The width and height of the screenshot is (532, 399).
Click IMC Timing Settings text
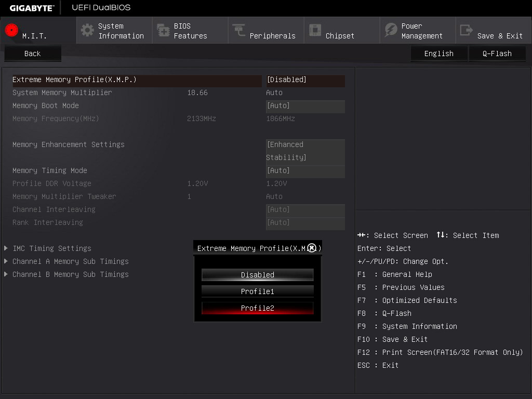(x=52, y=248)
